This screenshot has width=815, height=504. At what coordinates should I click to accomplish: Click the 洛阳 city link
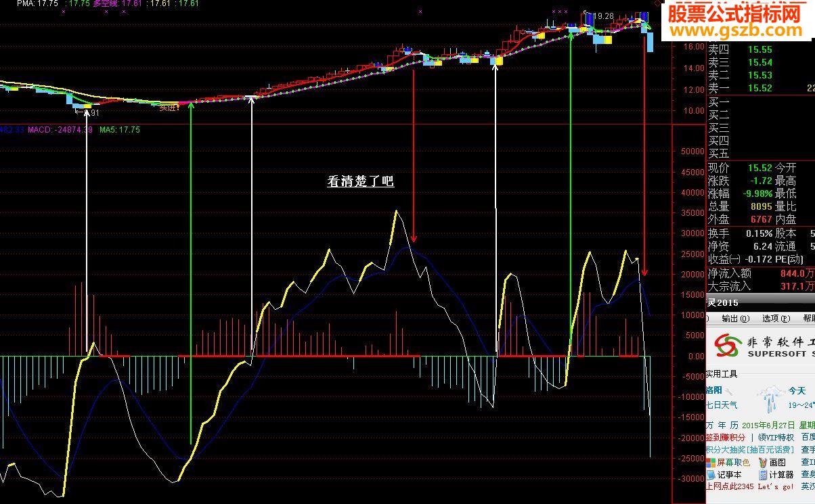(714, 390)
